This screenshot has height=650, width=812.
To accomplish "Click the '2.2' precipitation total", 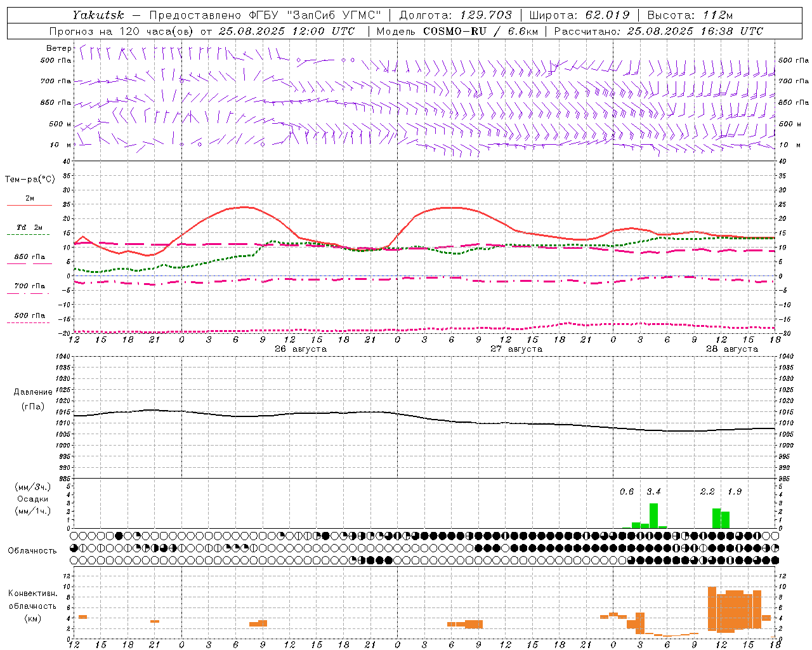I will tap(707, 492).
